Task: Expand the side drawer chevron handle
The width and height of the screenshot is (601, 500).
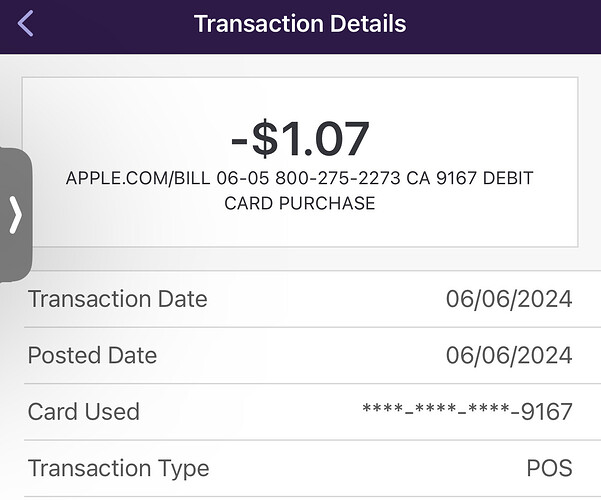Action: point(15,215)
